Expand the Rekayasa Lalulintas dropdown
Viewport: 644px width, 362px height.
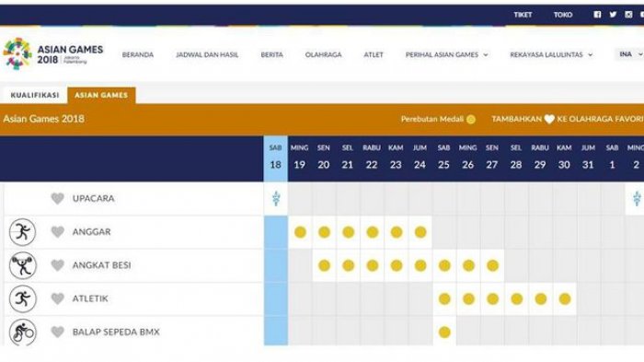(551, 54)
